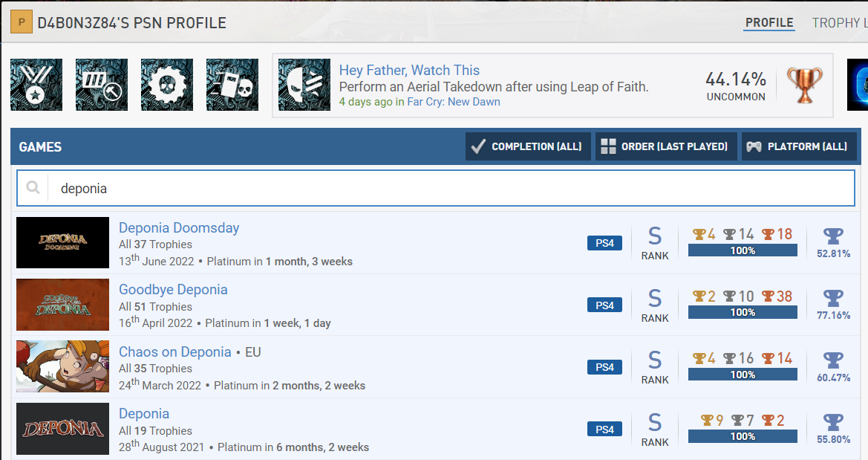This screenshot has height=460, width=868.
Task: Click 'All 51 Trophies' text
Action: click(x=155, y=306)
